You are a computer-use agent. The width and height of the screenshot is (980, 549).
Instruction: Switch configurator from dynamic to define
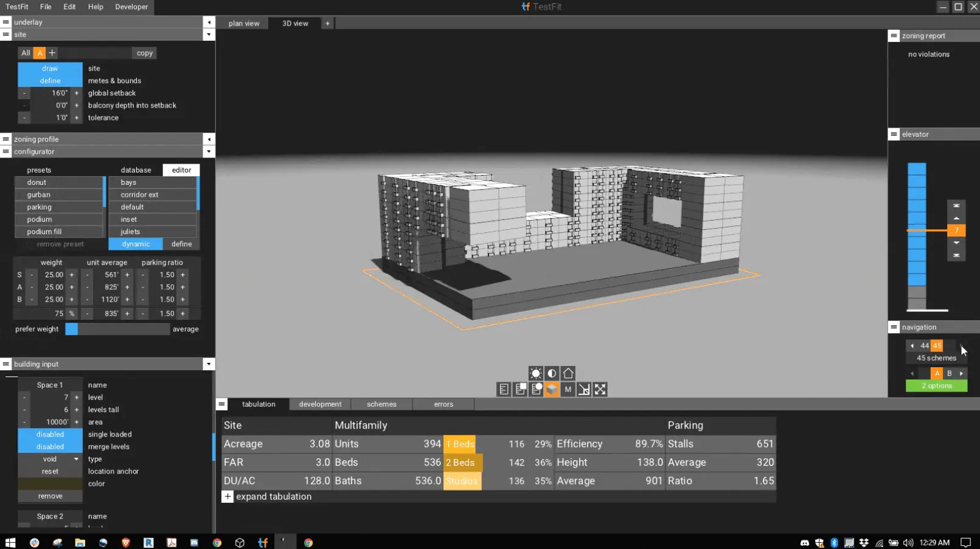pyautogui.click(x=181, y=244)
